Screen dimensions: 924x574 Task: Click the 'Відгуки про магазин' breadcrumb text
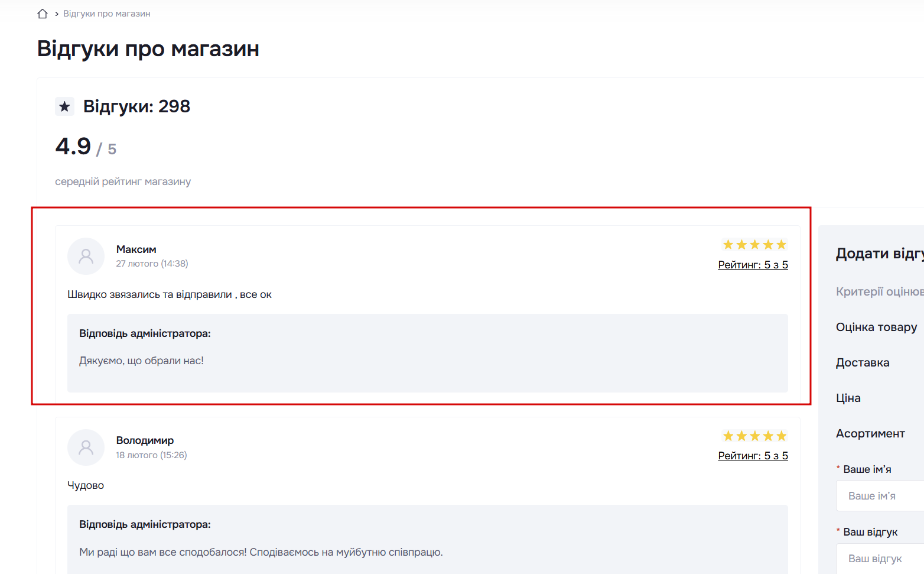pyautogui.click(x=107, y=14)
